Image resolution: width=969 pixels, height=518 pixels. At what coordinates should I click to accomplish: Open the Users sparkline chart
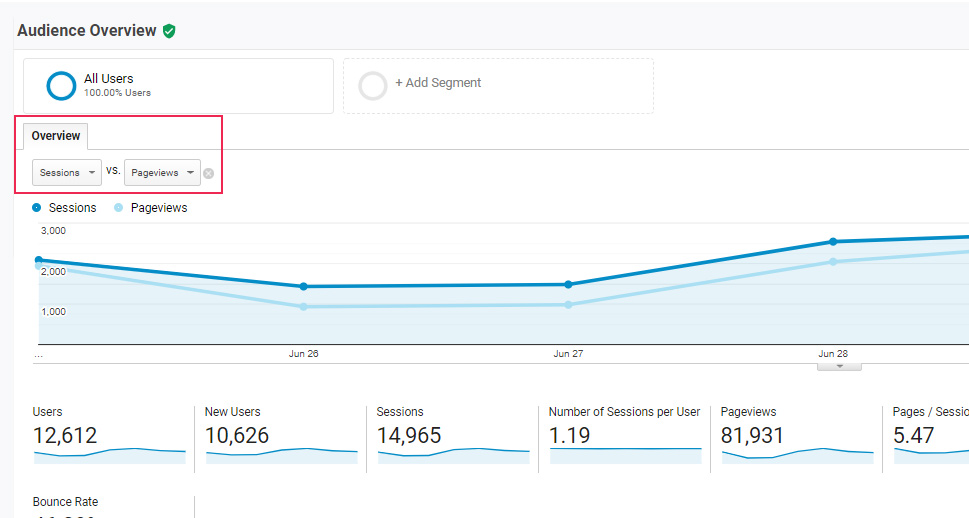[x=110, y=456]
